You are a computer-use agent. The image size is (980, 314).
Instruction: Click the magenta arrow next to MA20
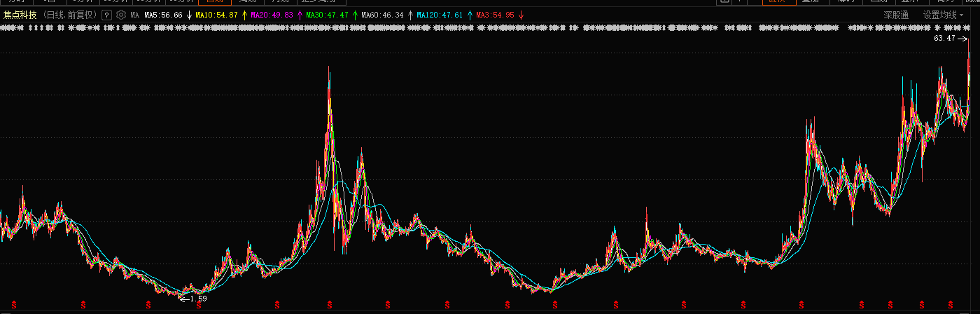pos(300,15)
